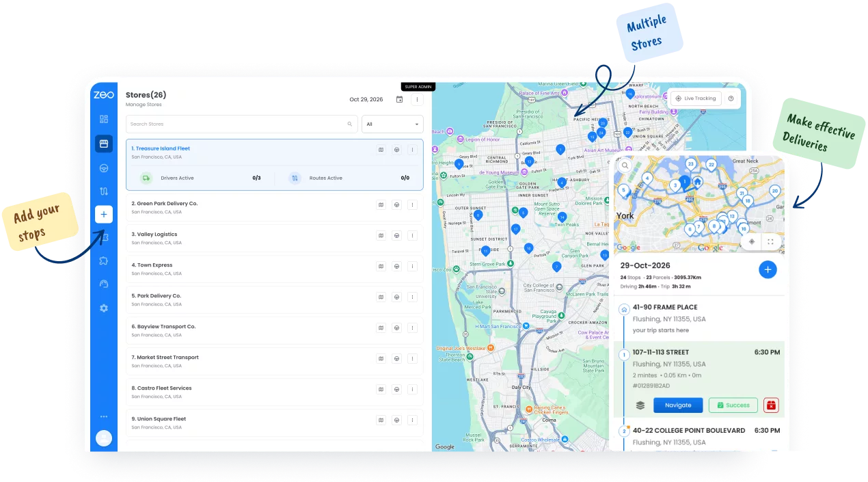Viewport: 868px width, 482px height.
Task: Open three-dot menu for Green Park Delivery Co.
Action: click(412, 204)
